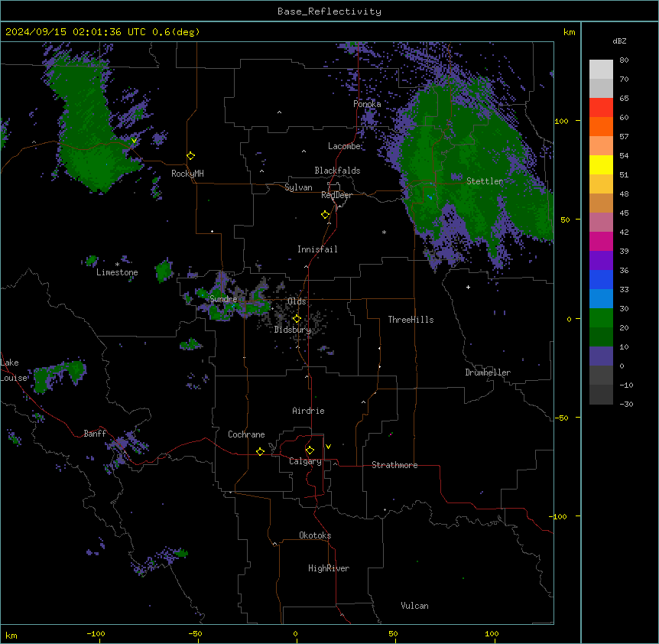This screenshot has width=659, height=644.
Task: Pick the magenta swatch in dBZ legend
Action: (x=601, y=241)
